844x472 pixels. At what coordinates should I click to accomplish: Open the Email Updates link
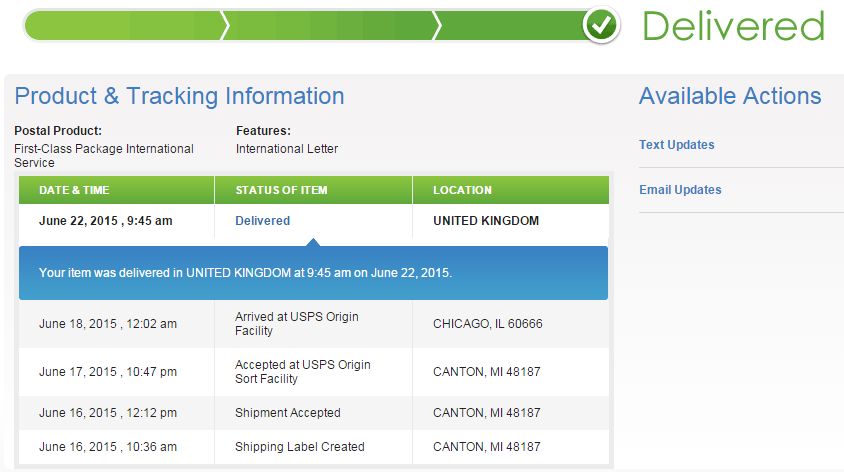680,190
